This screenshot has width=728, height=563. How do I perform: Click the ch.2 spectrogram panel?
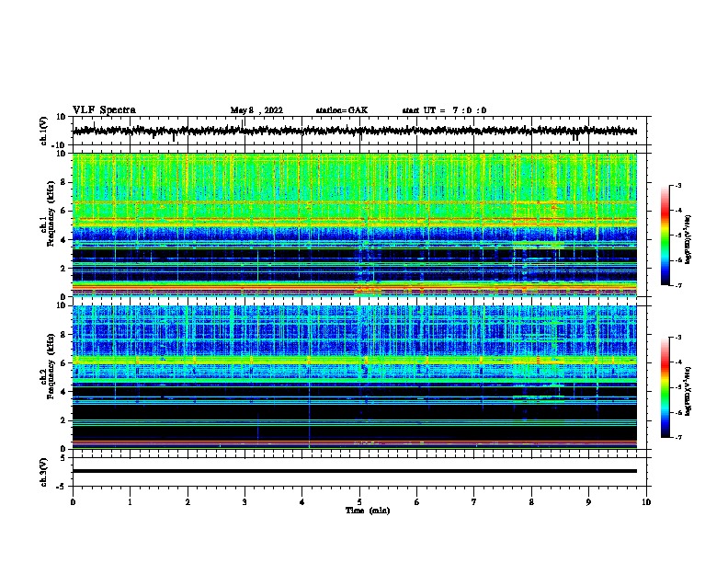click(x=355, y=377)
